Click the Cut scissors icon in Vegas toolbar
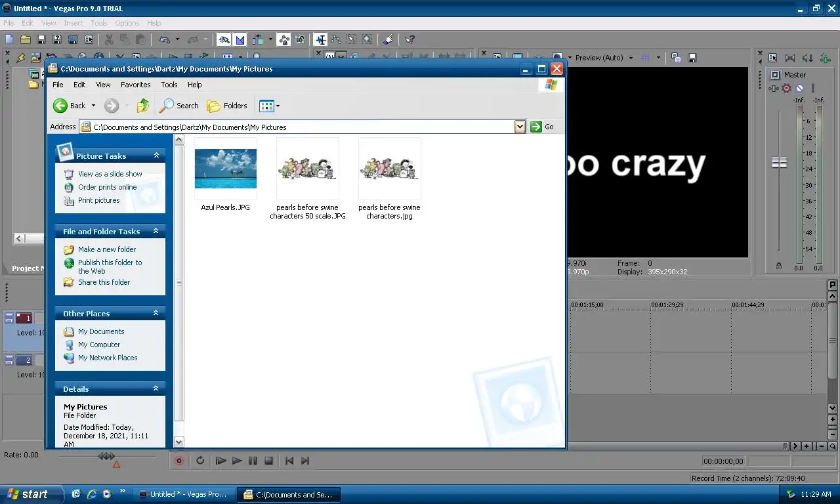The image size is (840, 504). click(x=109, y=39)
